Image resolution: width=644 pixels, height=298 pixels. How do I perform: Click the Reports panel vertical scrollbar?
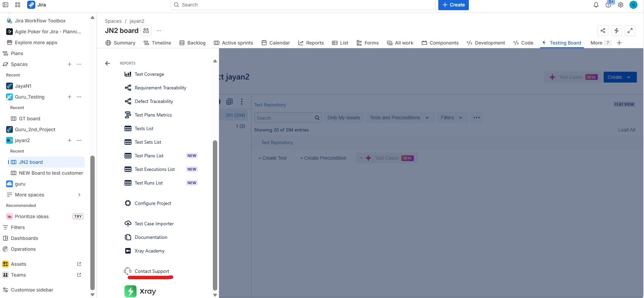[215, 214]
